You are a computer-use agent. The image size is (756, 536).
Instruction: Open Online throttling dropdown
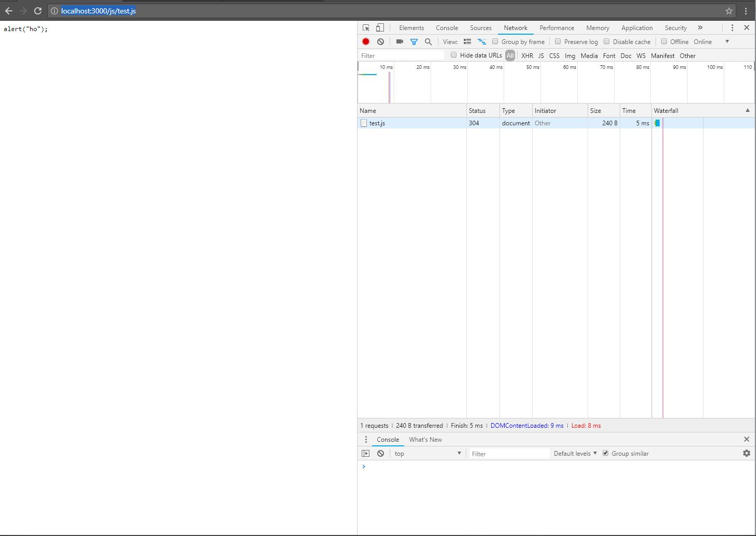(x=711, y=41)
